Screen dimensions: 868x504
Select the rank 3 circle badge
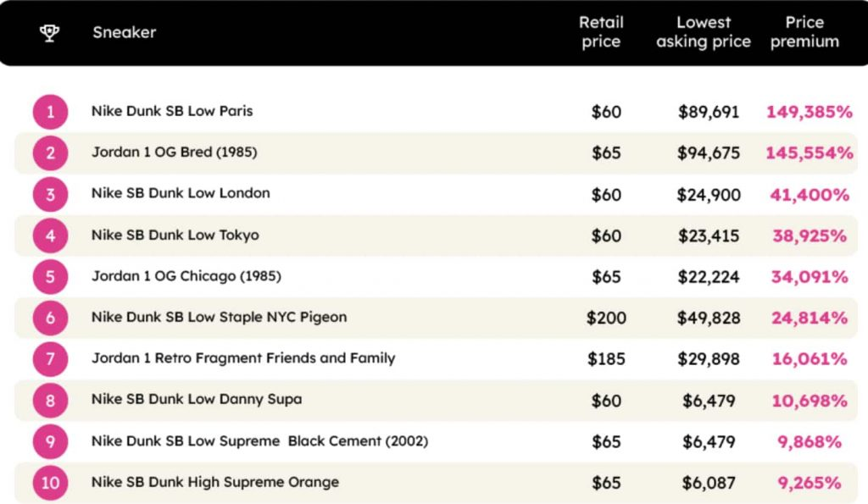pos(50,194)
